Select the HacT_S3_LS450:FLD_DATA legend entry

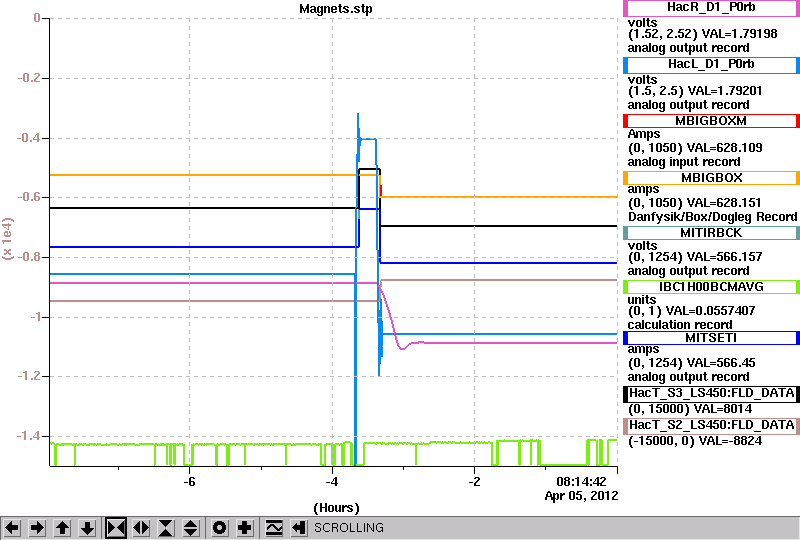(711, 394)
